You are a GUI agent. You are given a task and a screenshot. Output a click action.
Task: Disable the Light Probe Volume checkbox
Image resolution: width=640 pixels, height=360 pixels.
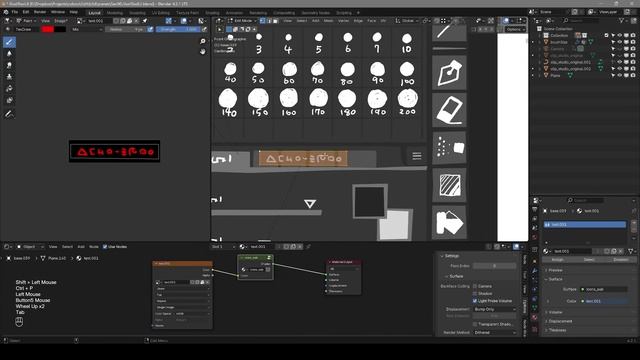(475, 301)
